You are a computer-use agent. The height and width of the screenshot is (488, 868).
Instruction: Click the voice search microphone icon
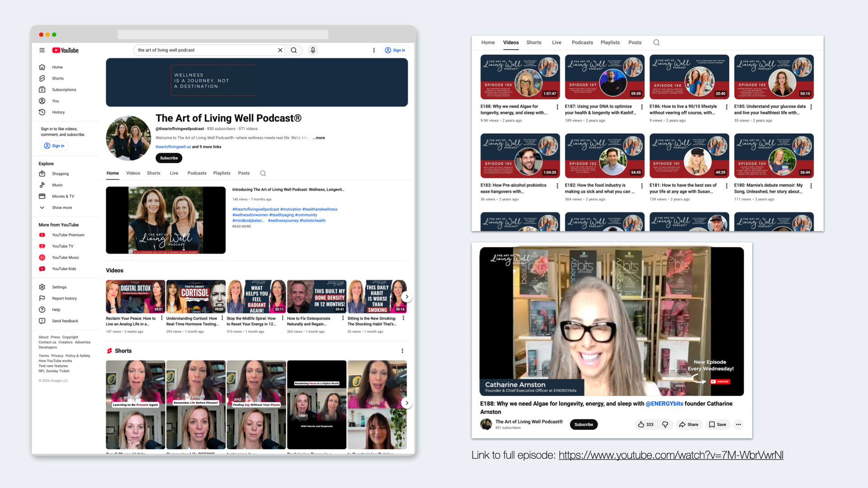(313, 50)
